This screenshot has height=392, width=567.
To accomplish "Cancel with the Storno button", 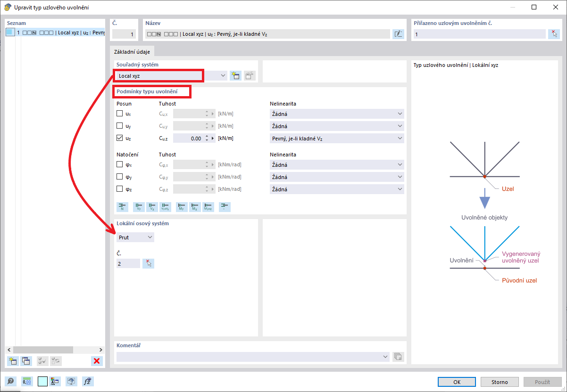I will (500, 382).
